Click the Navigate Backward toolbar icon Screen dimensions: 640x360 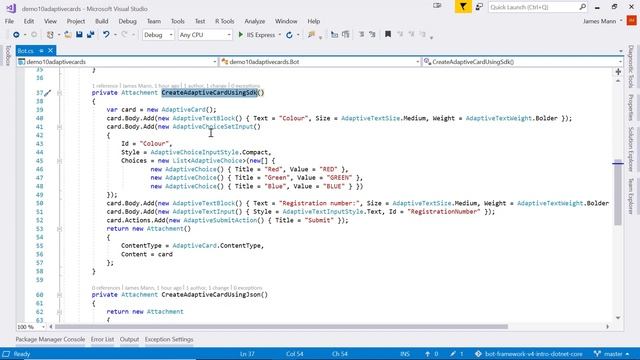coord(16,35)
